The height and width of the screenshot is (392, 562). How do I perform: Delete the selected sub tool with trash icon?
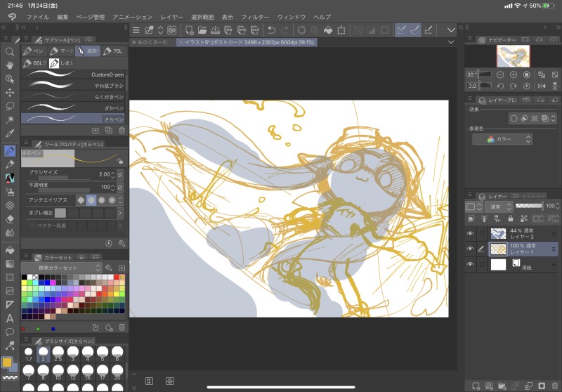tap(122, 131)
